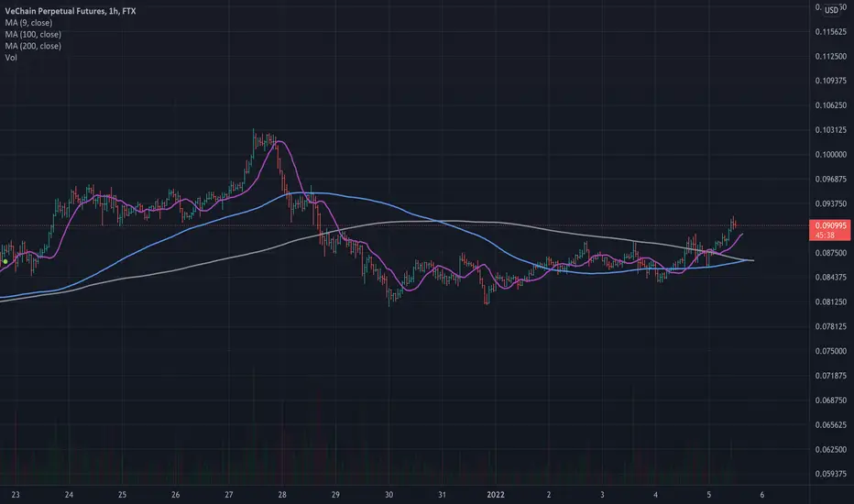This screenshot has height=504, width=854.
Task: Click the 0.084375 price axis label
Action: click(x=830, y=278)
